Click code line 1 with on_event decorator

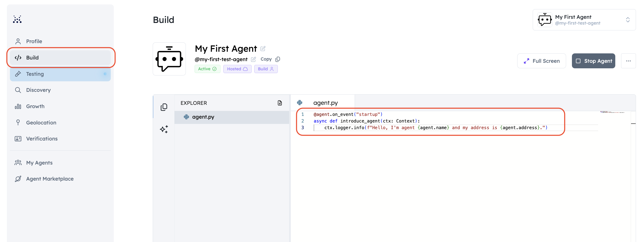point(348,114)
